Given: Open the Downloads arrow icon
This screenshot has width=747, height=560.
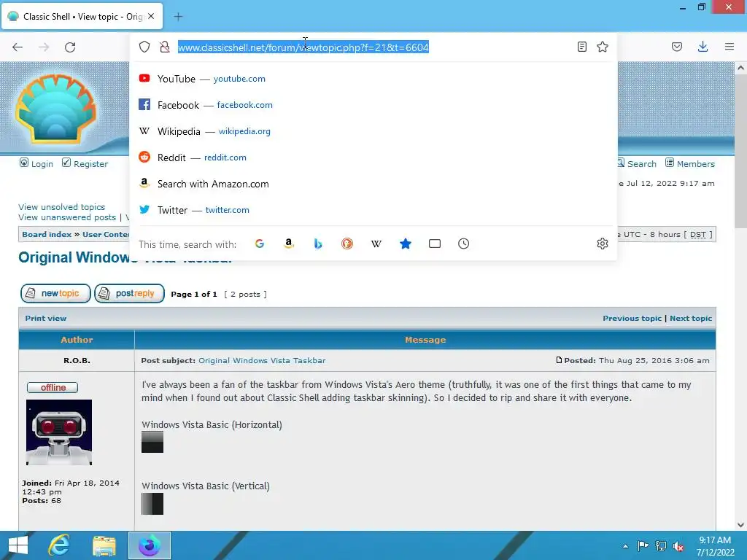Looking at the screenshot, I should tap(703, 47).
